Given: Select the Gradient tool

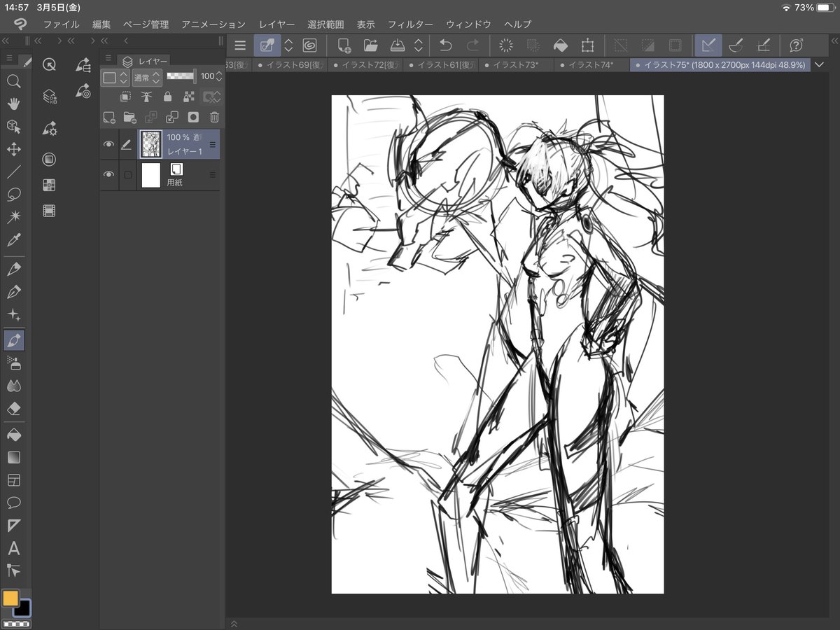Looking at the screenshot, I should [13, 457].
